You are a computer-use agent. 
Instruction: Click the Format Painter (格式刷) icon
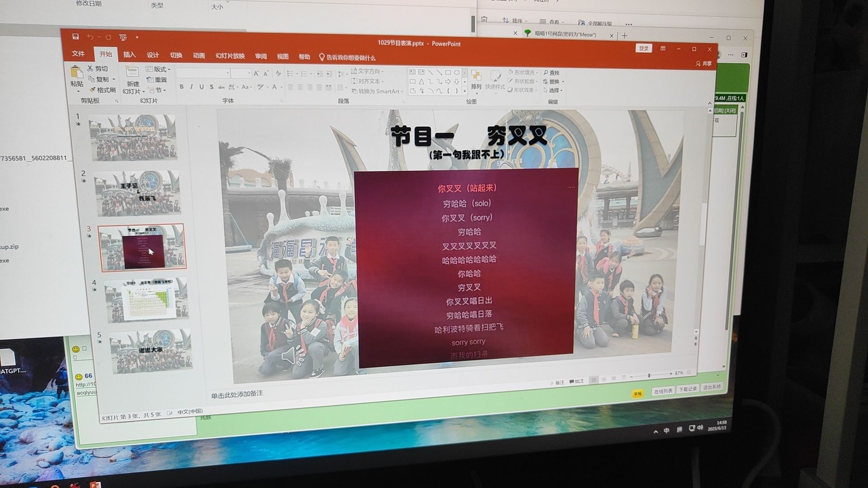coord(93,90)
